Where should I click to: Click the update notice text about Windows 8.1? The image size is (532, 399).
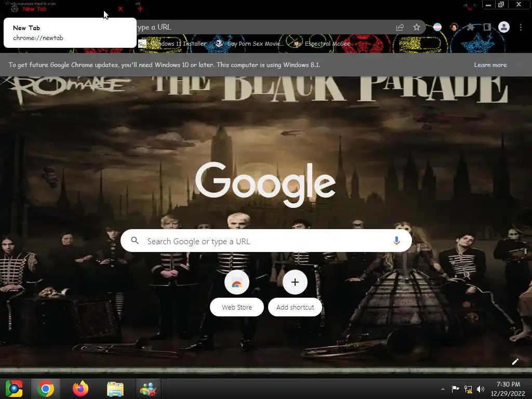point(164,65)
